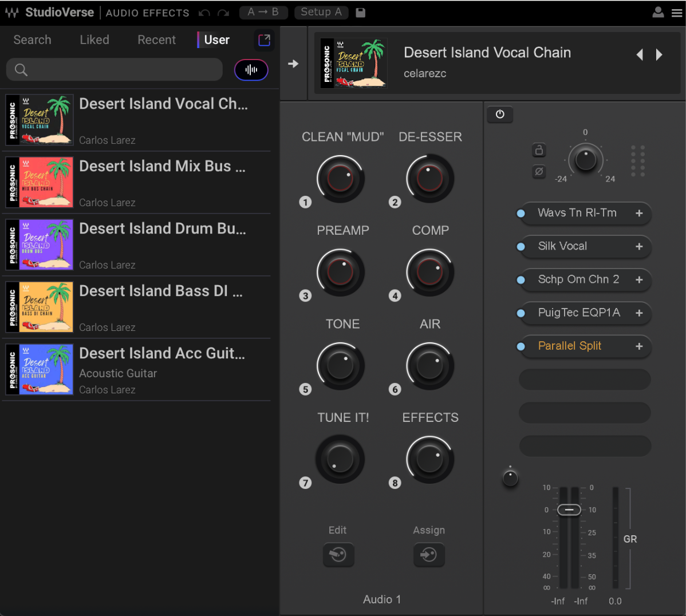The width and height of the screenshot is (686, 616).
Task: Switch to the Recent tab
Action: pyautogui.click(x=156, y=40)
